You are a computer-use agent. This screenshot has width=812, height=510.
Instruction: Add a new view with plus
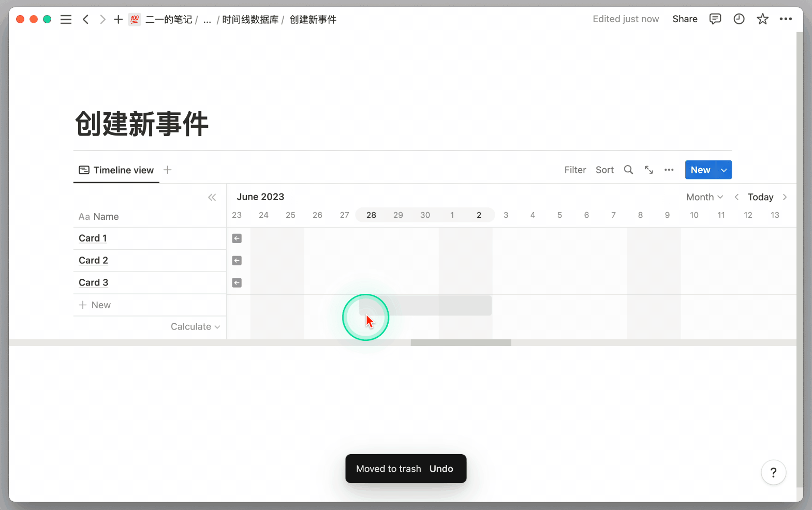[168, 170]
